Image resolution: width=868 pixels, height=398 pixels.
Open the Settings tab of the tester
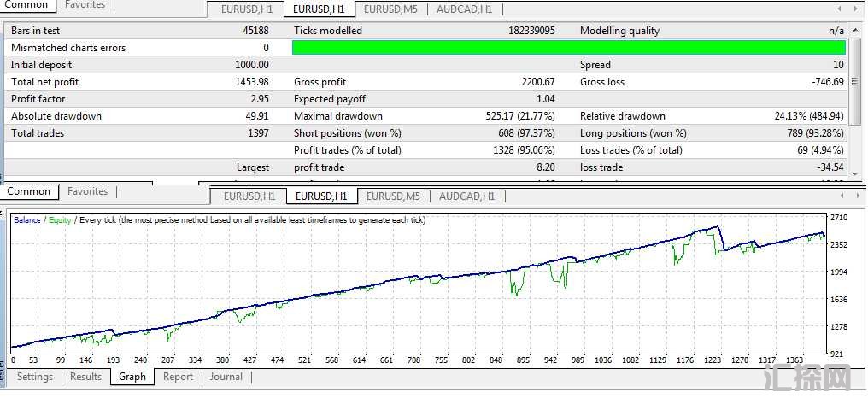pos(35,377)
